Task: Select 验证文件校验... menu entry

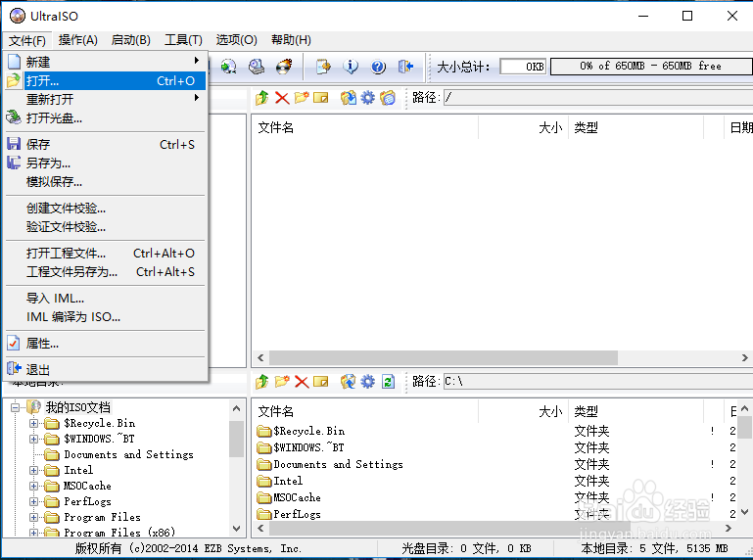Action: click(x=106, y=227)
